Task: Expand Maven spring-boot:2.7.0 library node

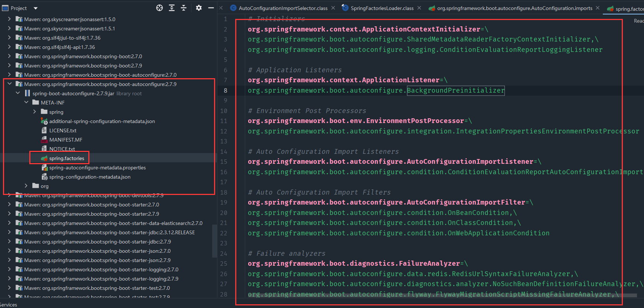Action: (x=9, y=56)
